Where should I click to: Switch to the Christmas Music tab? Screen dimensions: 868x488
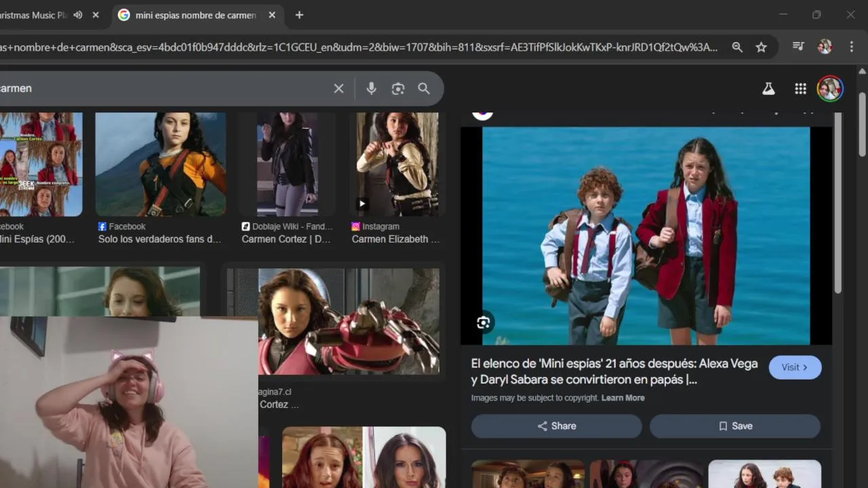34,15
